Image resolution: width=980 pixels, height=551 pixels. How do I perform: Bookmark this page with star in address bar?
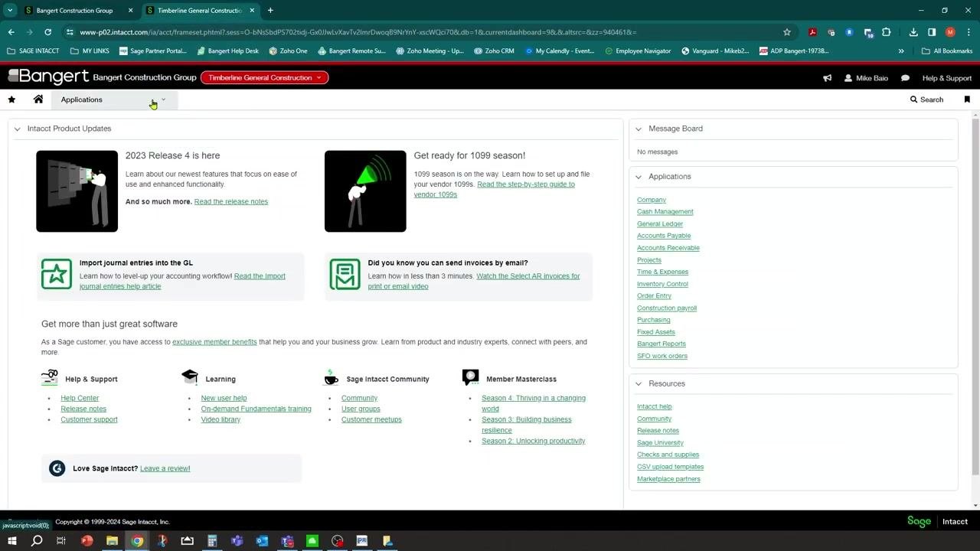(x=787, y=32)
